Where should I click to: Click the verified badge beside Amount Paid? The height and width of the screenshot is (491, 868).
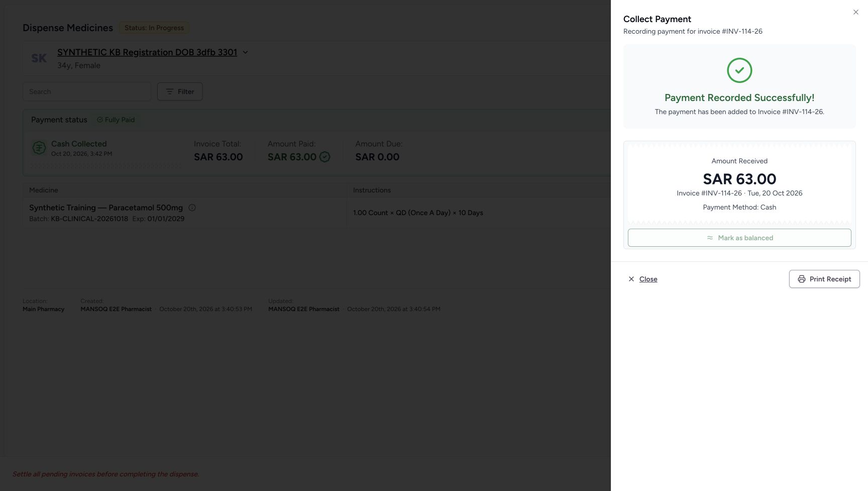point(325,157)
